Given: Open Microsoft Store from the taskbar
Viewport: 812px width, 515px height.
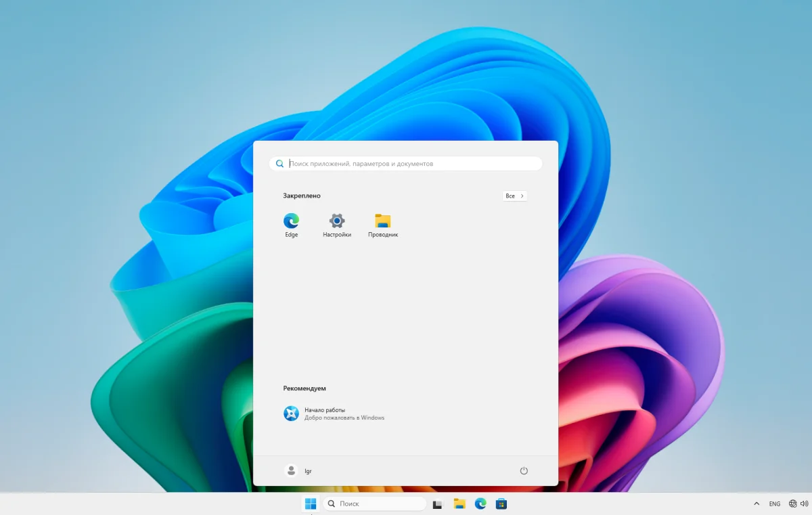Looking at the screenshot, I should click(x=501, y=503).
